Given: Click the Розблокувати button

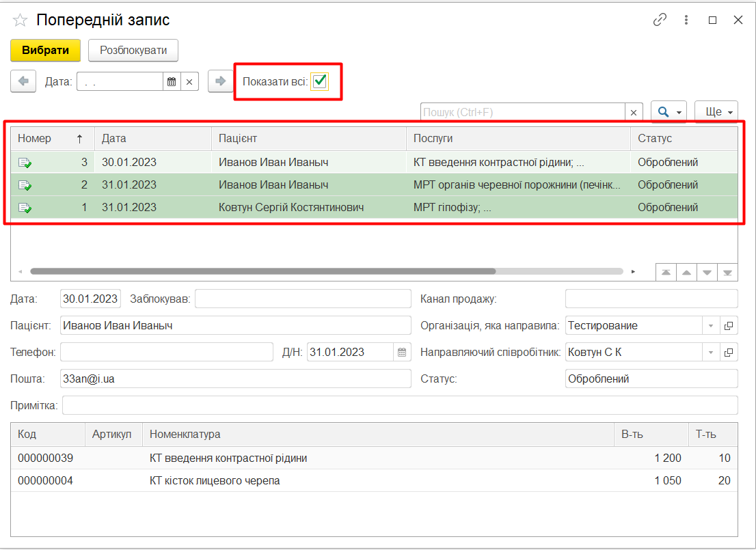Looking at the screenshot, I should tap(133, 51).
